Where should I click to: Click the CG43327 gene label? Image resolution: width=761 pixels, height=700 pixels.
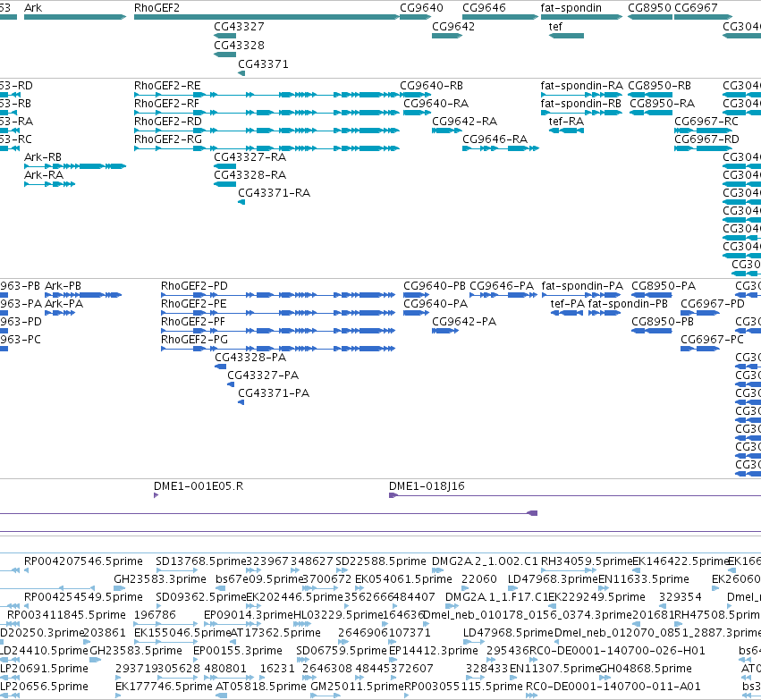pos(240,27)
